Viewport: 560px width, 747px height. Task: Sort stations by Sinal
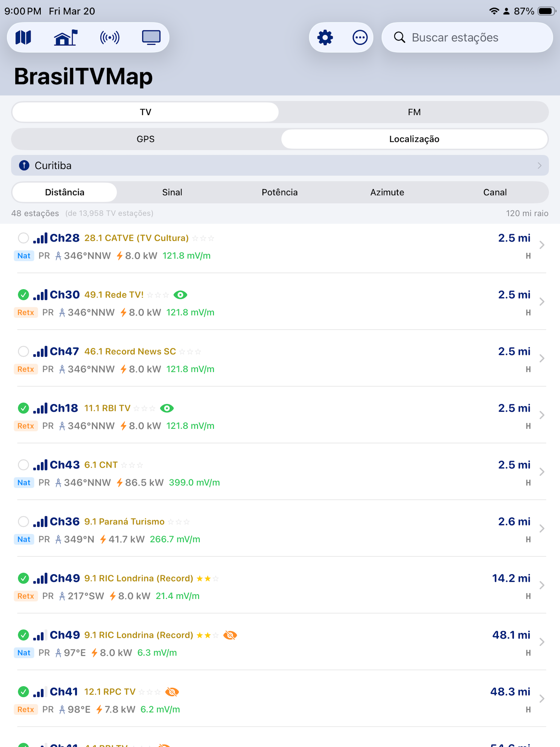click(172, 192)
